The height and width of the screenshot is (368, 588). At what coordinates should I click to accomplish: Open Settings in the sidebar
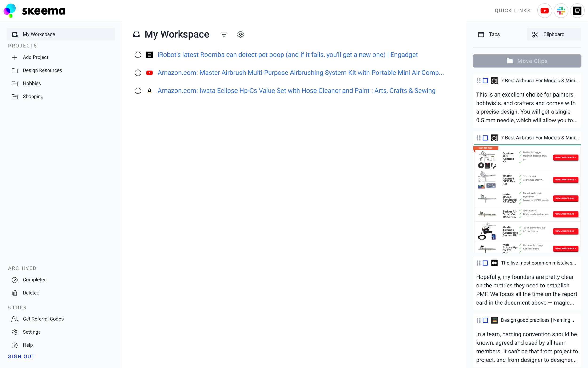click(x=61, y=332)
